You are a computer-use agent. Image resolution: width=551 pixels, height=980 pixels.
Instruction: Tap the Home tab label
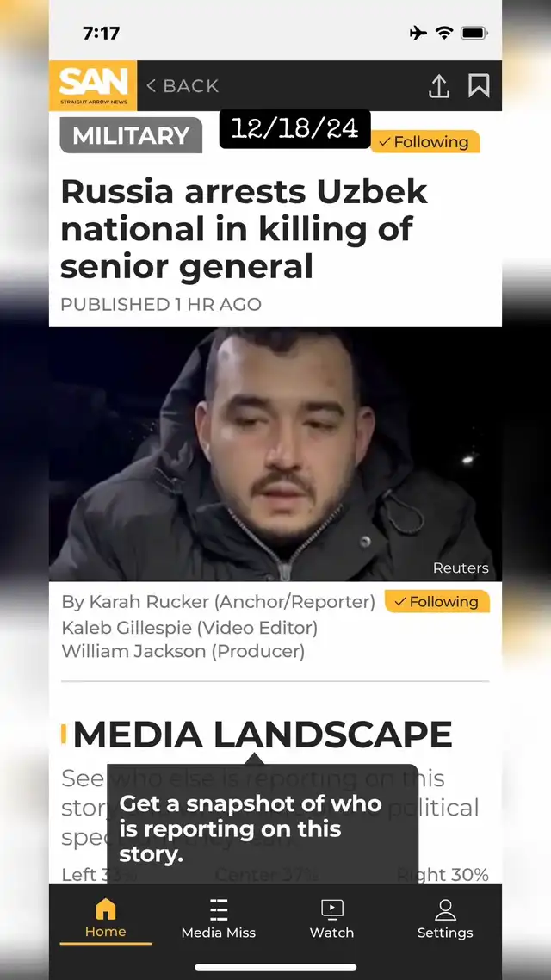pyautogui.click(x=106, y=932)
